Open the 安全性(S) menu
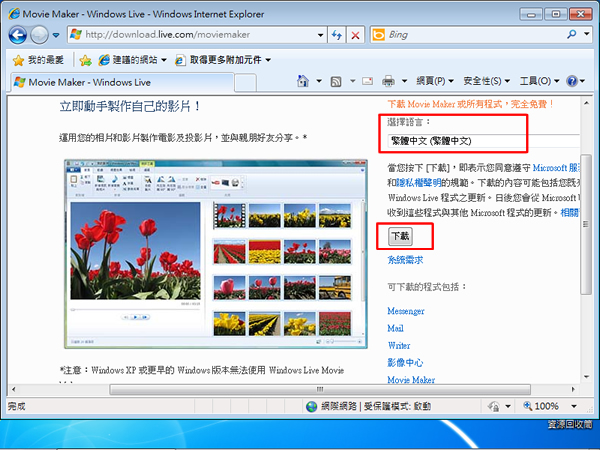600x450 pixels. tap(486, 81)
